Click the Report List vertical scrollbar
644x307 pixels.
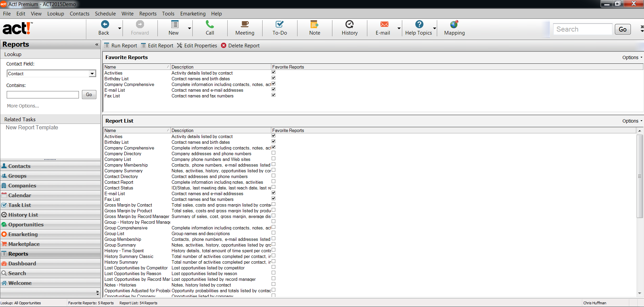pos(640,176)
